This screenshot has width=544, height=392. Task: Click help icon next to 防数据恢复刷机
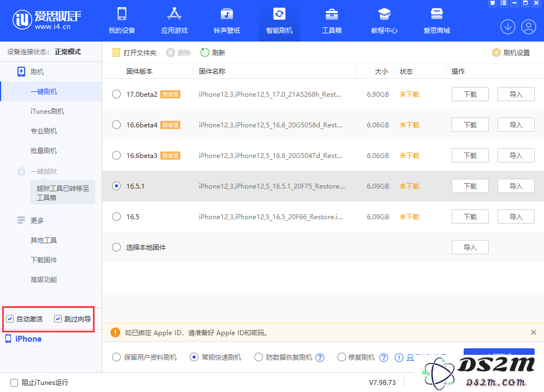click(x=320, y=358)
